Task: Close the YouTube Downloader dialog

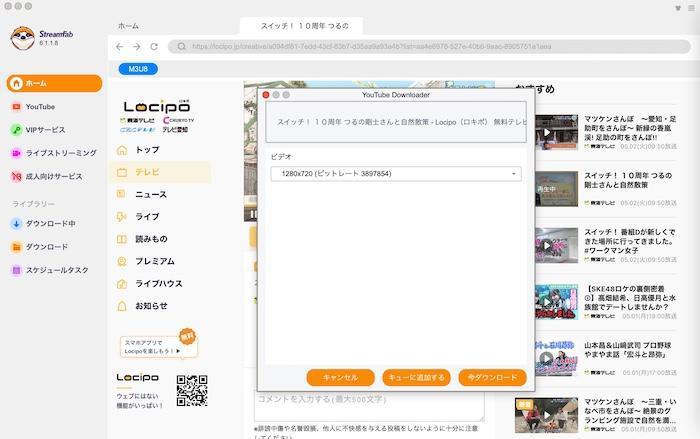Action: [x=266, y=95]
